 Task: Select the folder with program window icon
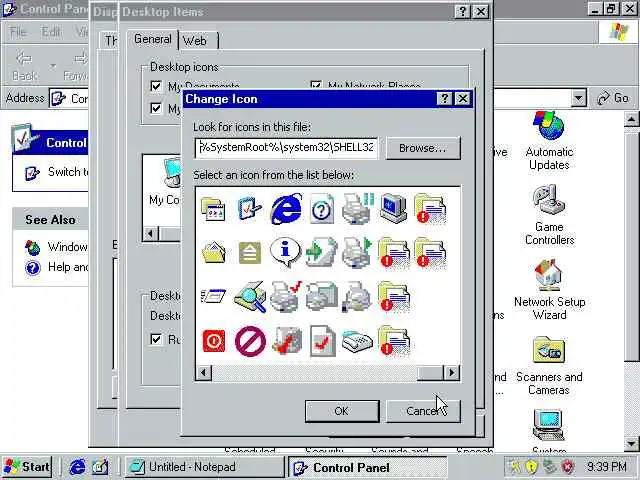(x=213, y=209)
